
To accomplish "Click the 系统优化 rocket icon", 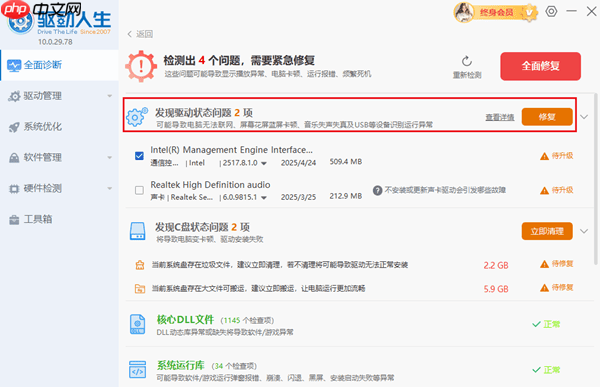I will (x=14, y=127).
